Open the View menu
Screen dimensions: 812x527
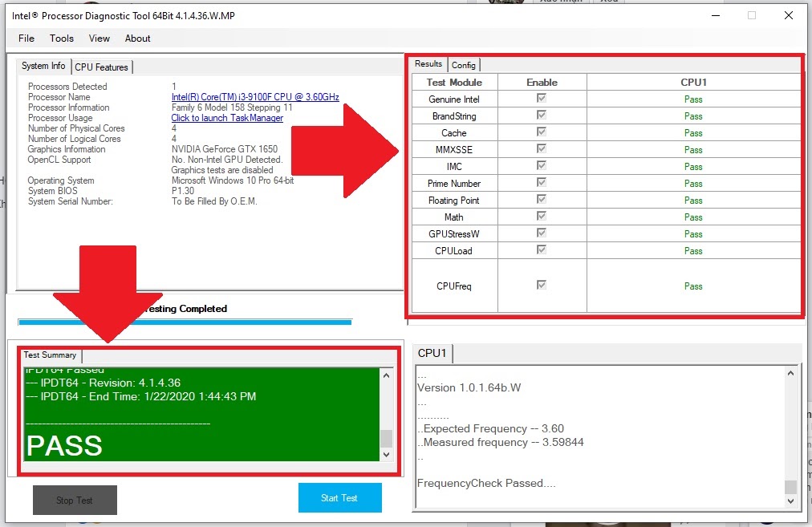pyautogui.click(x=99, y=39)
